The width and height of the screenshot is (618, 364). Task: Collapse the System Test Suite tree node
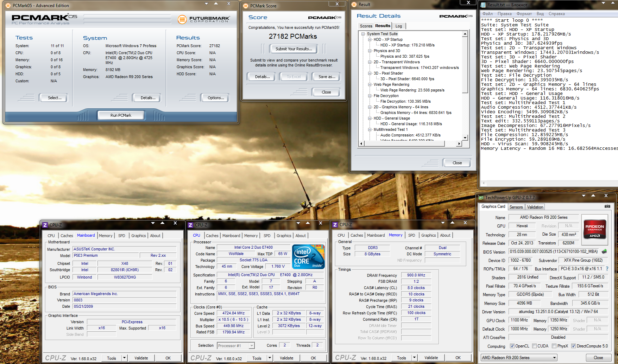[x=363, y=34]
